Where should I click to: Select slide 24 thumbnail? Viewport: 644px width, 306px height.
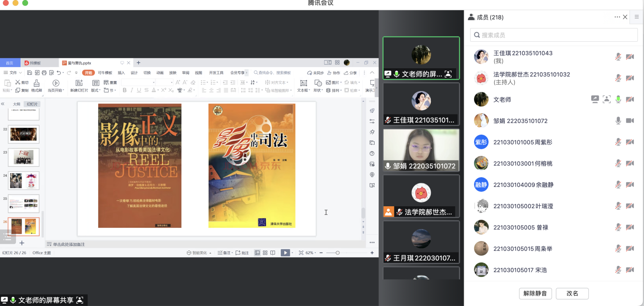(24, 181)
